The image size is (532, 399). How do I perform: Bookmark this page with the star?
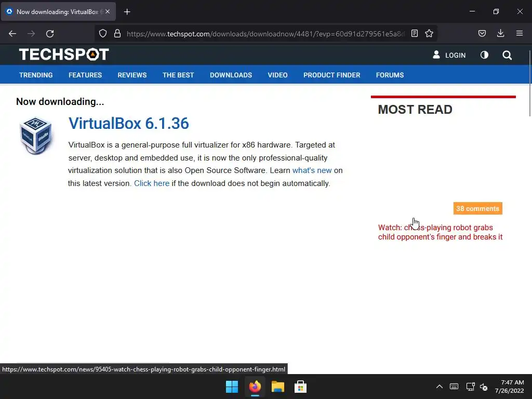pos(429,33)
